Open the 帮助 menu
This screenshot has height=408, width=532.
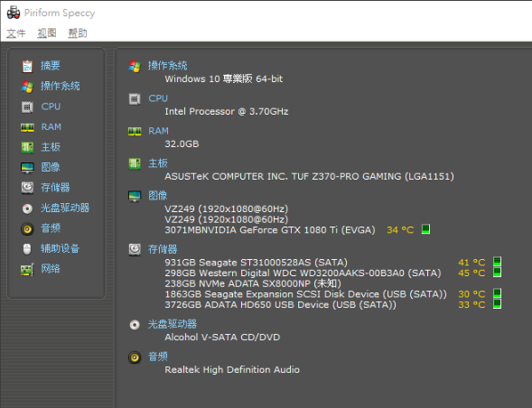pyautogui.click(x=78, y=33)
